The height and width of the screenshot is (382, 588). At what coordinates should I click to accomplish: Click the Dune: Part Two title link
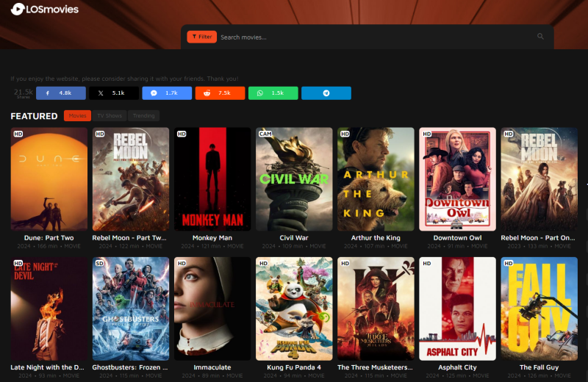coord(49,238)
